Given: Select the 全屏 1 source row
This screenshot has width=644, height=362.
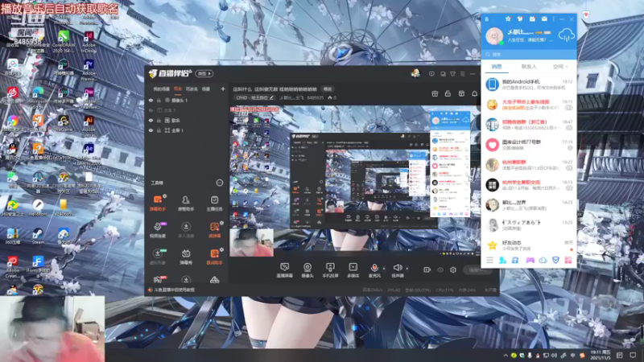Looking at the screenshot, I should [x=187, y=130].
